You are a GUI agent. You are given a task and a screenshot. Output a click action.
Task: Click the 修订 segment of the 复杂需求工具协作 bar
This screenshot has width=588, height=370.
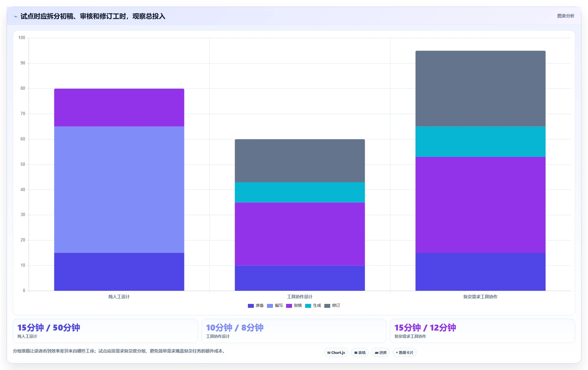click(x=480, y=89)
